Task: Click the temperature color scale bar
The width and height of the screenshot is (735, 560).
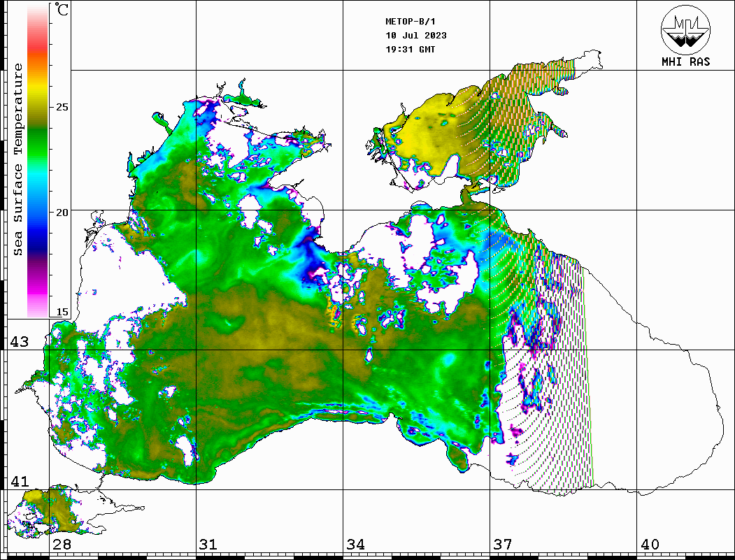Action: pyautogui.click(x=38, y=161)
